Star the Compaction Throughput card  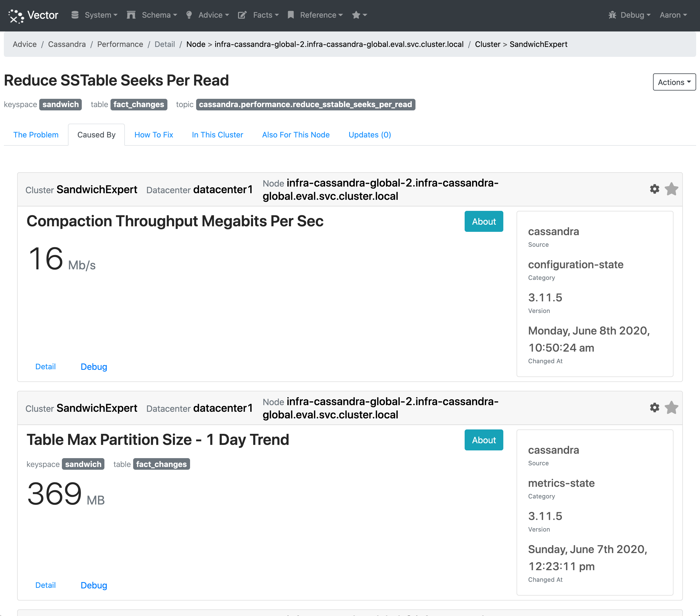click(x=671, y=189)
